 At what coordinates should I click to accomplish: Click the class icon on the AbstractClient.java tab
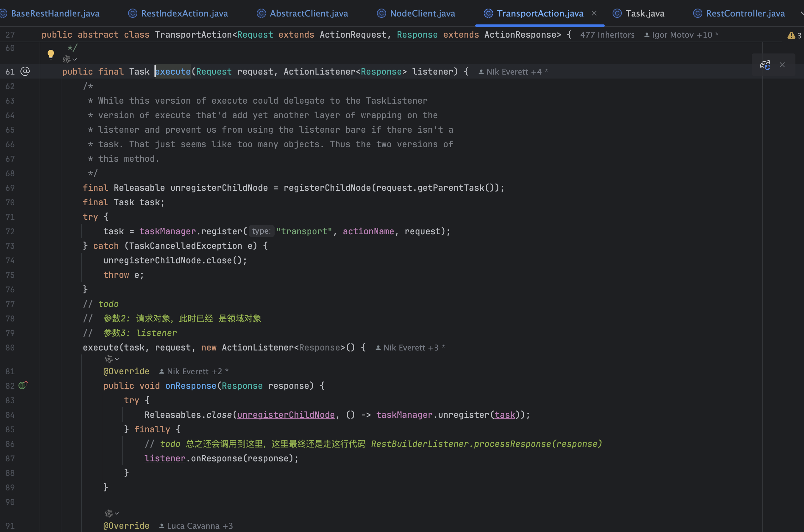pos(261,13)
